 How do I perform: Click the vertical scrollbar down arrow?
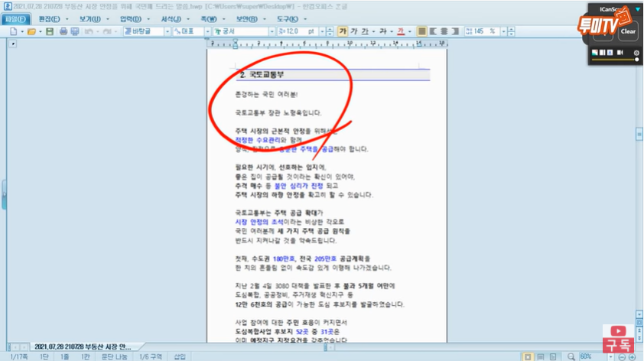(639, 314)
